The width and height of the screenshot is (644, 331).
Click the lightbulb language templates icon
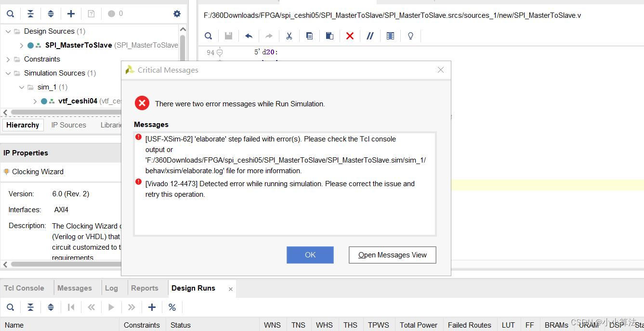(410, 36)
